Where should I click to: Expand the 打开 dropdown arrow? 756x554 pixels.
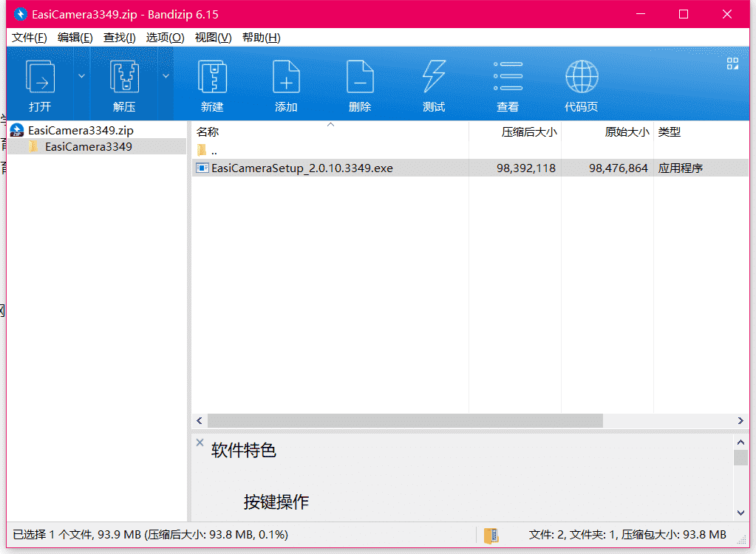tap(81, 76)
